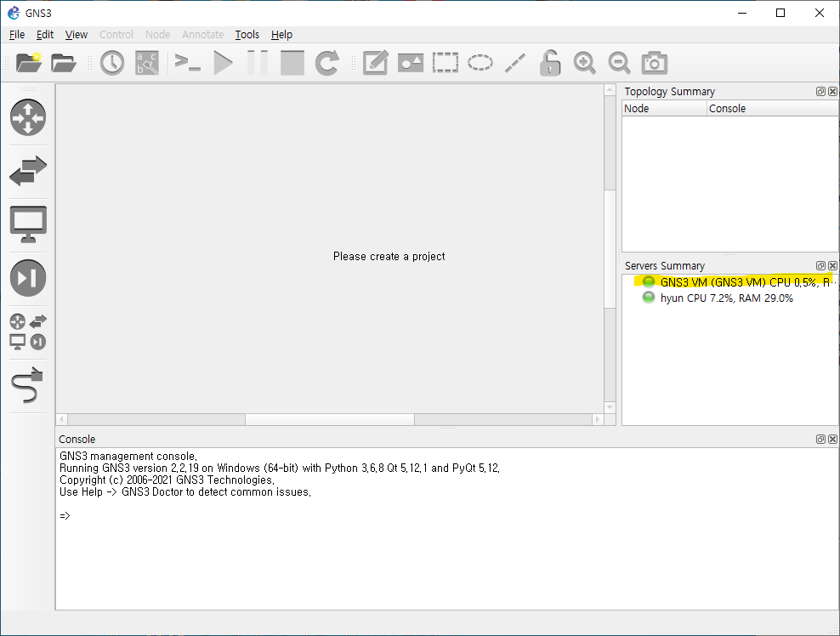The image size is (840, 636).
Task: Open the File menu
Action: point(17,34)
